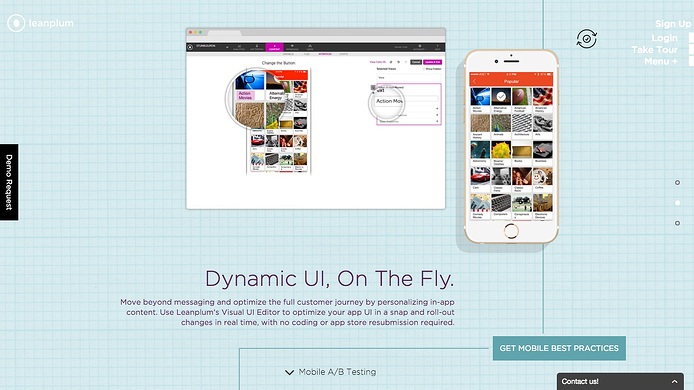Screen dimensions: 694x390
Task: Open the Contact us! chat bar
Action: pyautogui.click(x=620, y=381)
